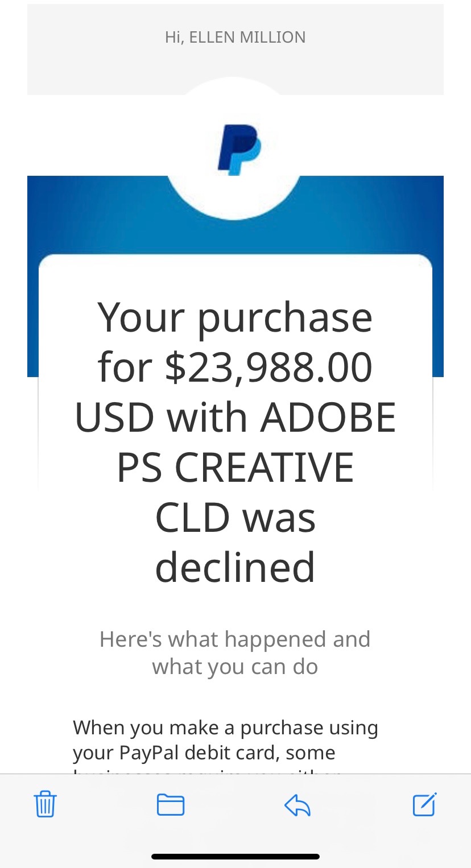The image size is (471, 868).
Task: Open the move-to-folder icon
Action: (171, 804)
